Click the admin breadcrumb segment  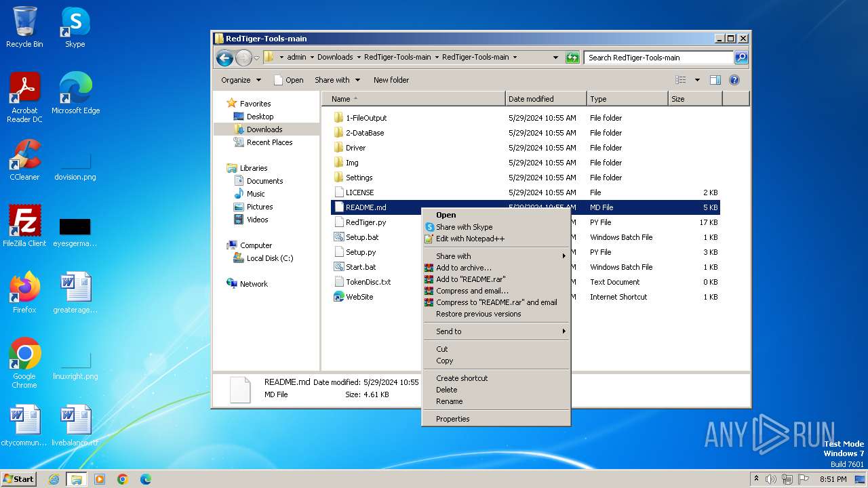point(296,58)
